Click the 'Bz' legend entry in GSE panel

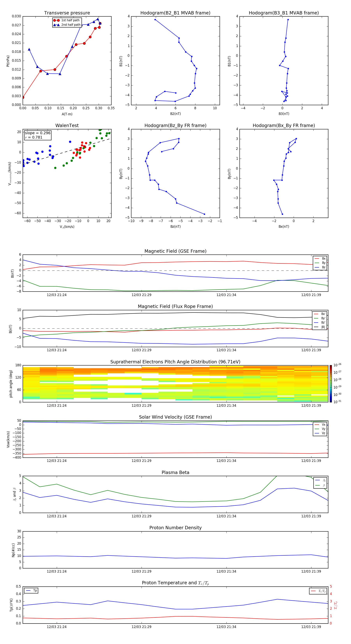pos(320,267)
